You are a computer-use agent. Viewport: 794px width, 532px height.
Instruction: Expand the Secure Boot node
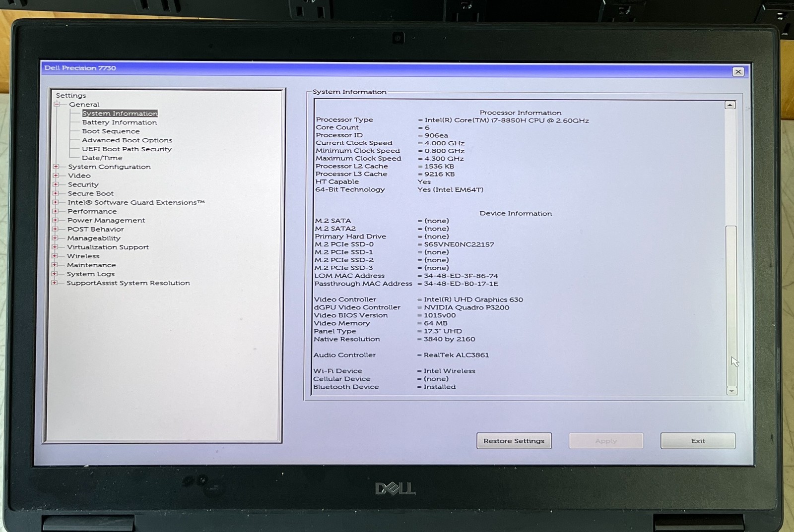pyautogui.click(x=56, y=193)
